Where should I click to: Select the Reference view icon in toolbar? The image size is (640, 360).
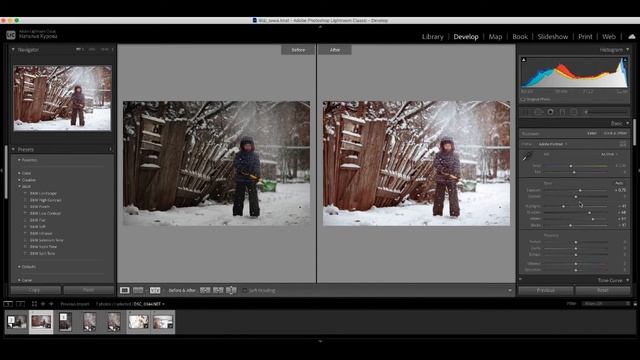(x=138, y=290)
